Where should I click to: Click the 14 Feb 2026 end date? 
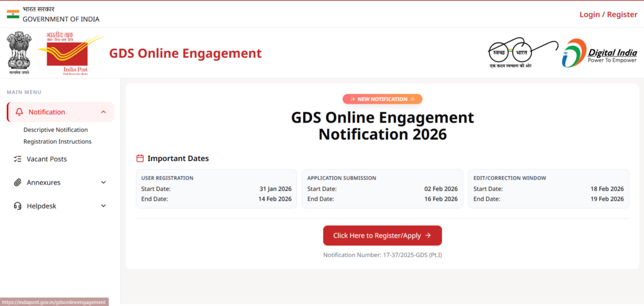275,199
